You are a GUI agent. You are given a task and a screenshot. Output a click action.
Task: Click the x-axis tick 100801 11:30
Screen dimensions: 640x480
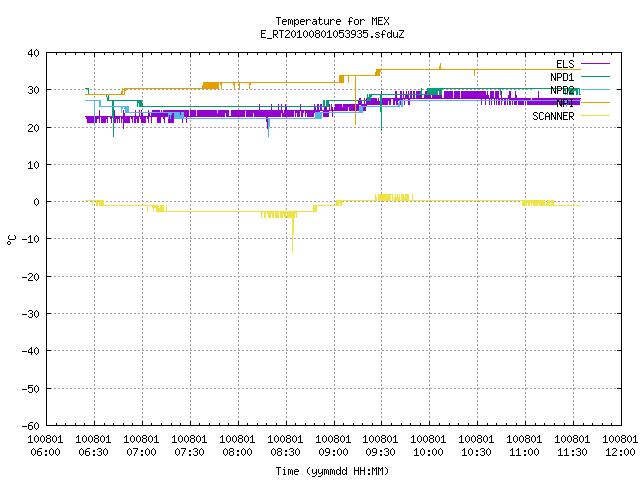pyautogui.click(x=572, y=445)
